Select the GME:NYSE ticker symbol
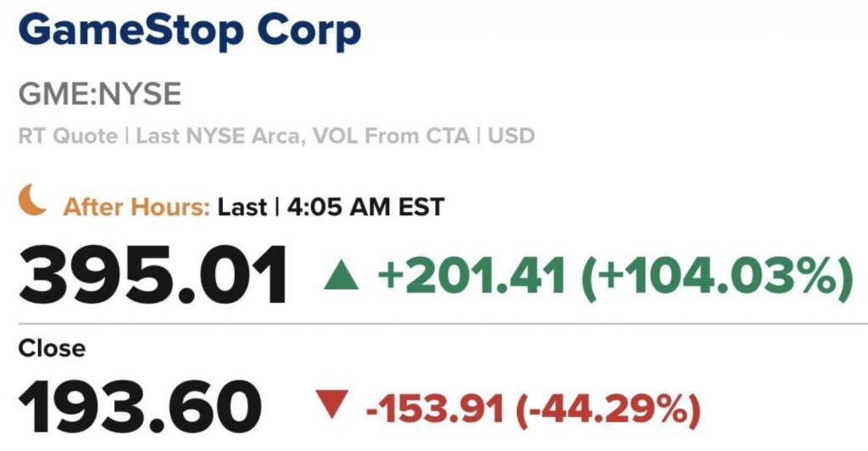Viewport: 868px width, 451px height. 100,94
